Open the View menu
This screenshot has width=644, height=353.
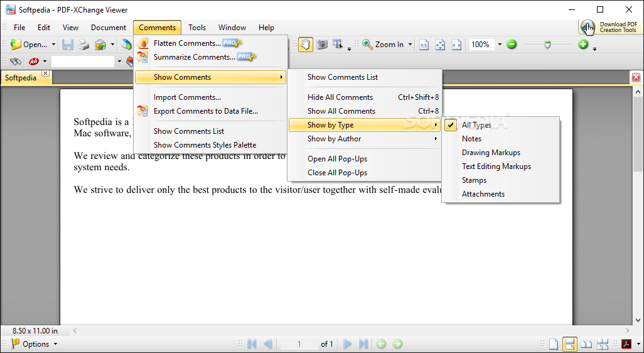71,28
